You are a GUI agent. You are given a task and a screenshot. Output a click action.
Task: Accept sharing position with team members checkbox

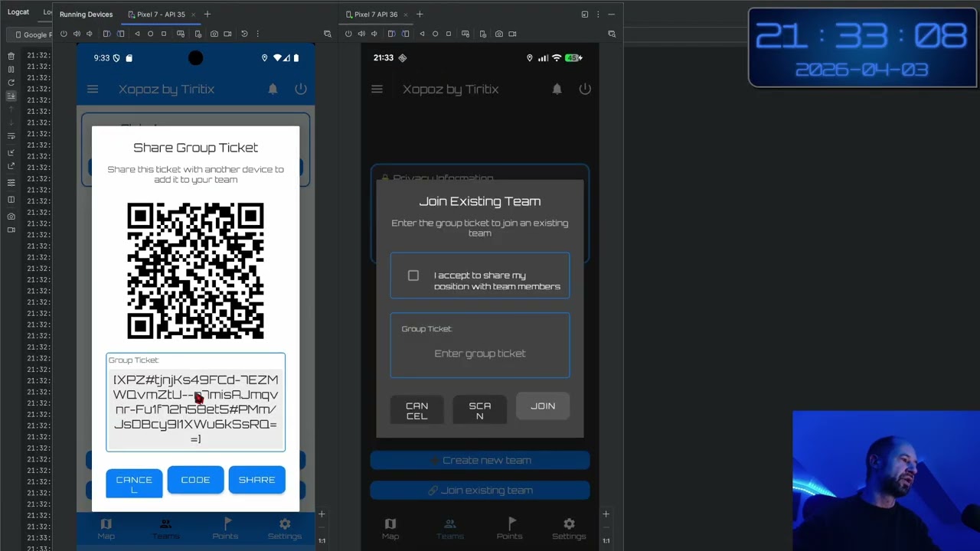click(x=413, y=275)
